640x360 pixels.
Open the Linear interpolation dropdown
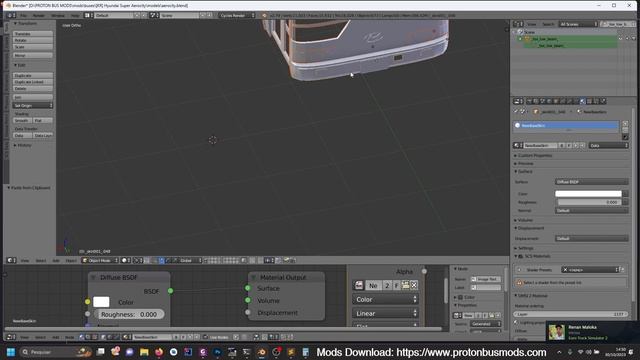point(385,313)
